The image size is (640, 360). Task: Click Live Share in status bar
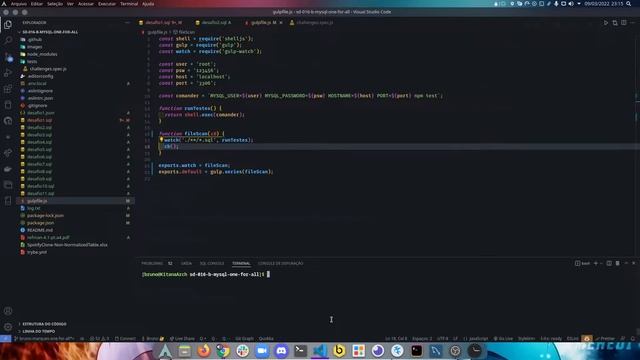click(x=182, y=338)
